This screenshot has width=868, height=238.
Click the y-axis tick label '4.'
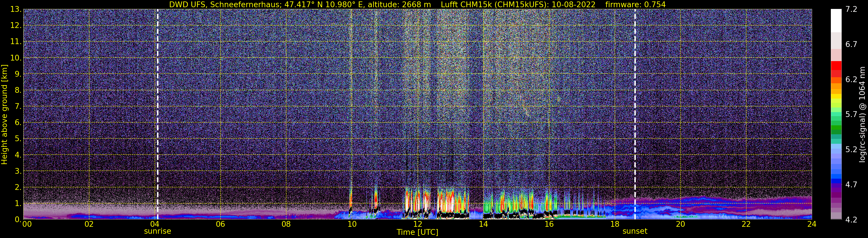pyautogui.click(x=18, y=155)
